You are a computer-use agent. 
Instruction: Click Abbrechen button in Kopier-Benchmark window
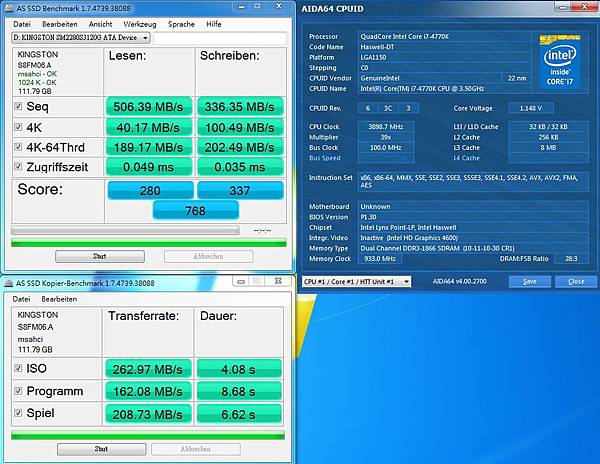196,449
